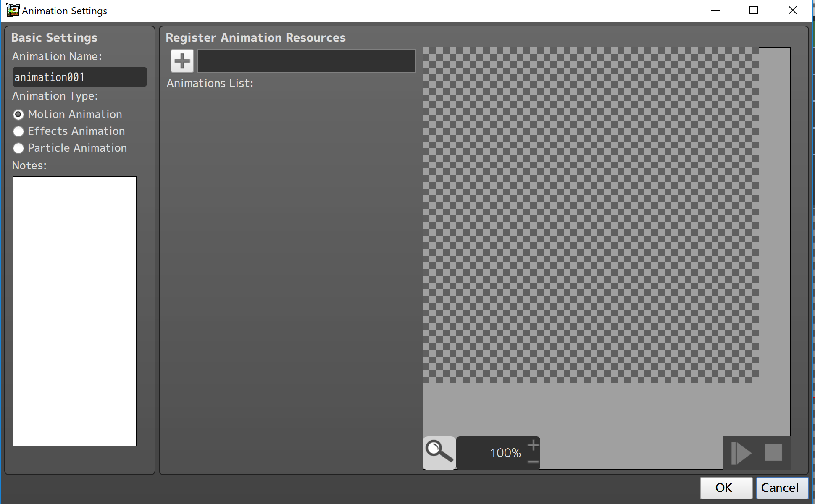815x504 pixels.
Task: Click the plus icon to add animation resource
Action: point(182,61)
